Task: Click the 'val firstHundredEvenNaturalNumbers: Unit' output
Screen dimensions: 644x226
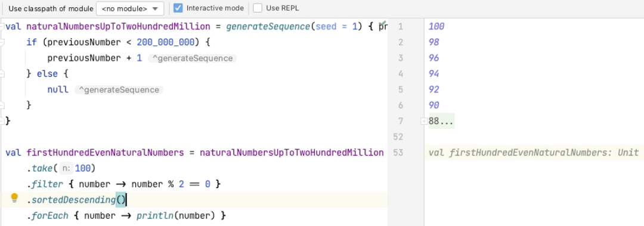Action: 534,153
